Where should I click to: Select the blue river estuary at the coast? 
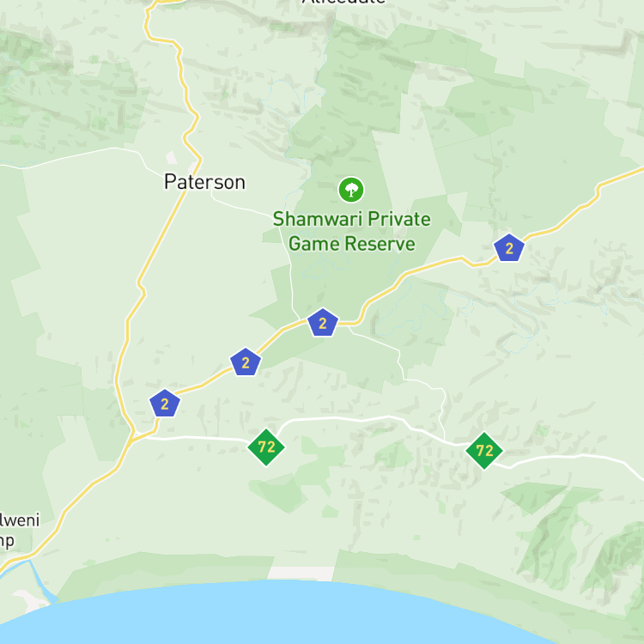pyautogui.click(x=39, y=579)
